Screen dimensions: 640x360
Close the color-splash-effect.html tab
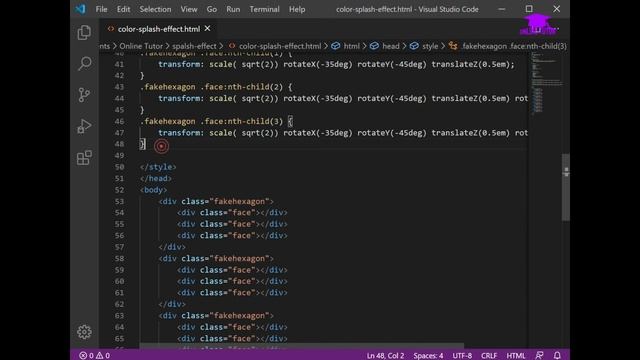[x=207, y=29]
